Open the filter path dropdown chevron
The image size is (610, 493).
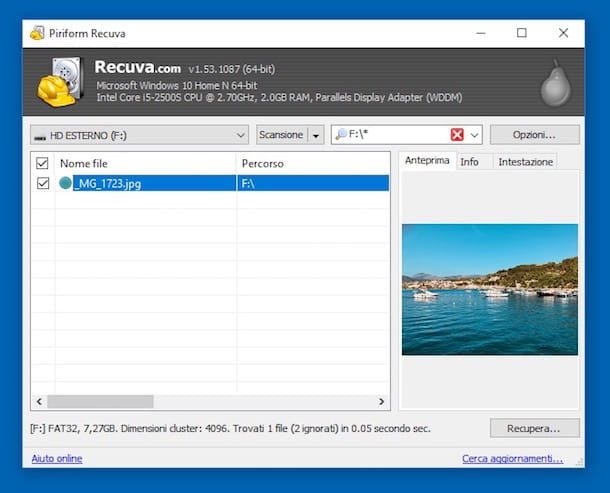474,135
